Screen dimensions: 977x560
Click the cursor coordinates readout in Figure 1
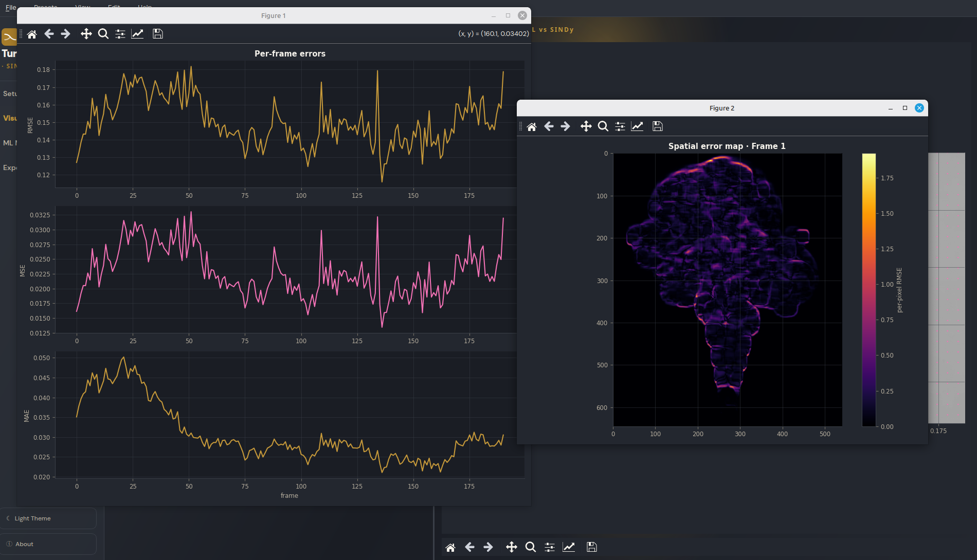(x=494, y=33)
